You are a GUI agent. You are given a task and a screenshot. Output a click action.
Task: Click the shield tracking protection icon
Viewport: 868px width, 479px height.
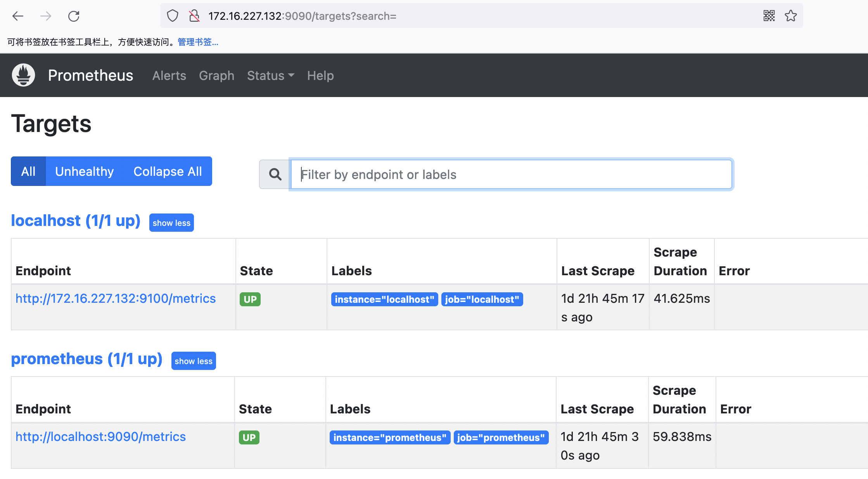(x=172, y=16)
